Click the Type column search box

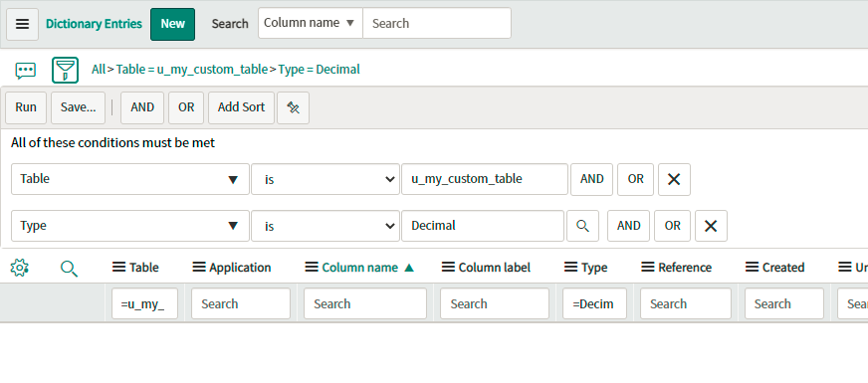point(594,303)
